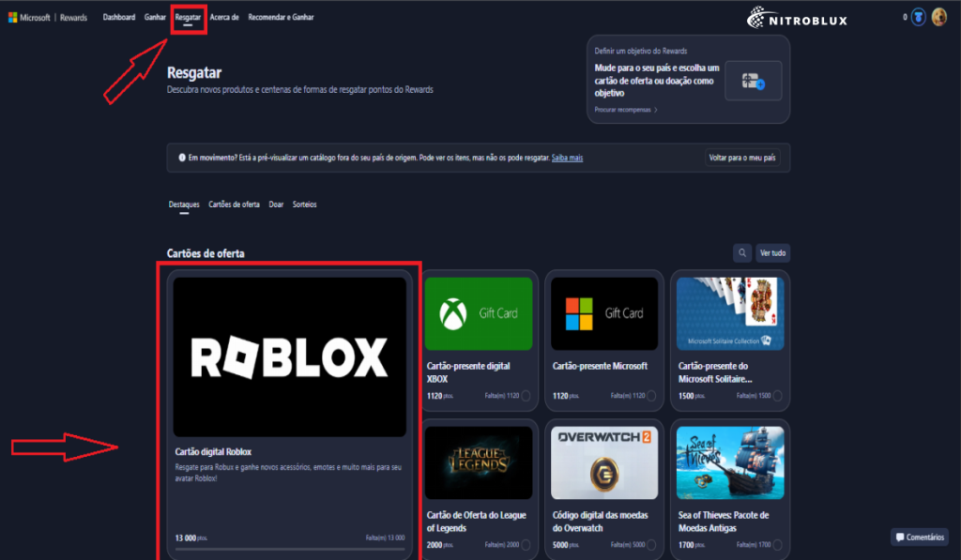Click the 1500 ptos. Solitaire price

click(x=692, y=396)
